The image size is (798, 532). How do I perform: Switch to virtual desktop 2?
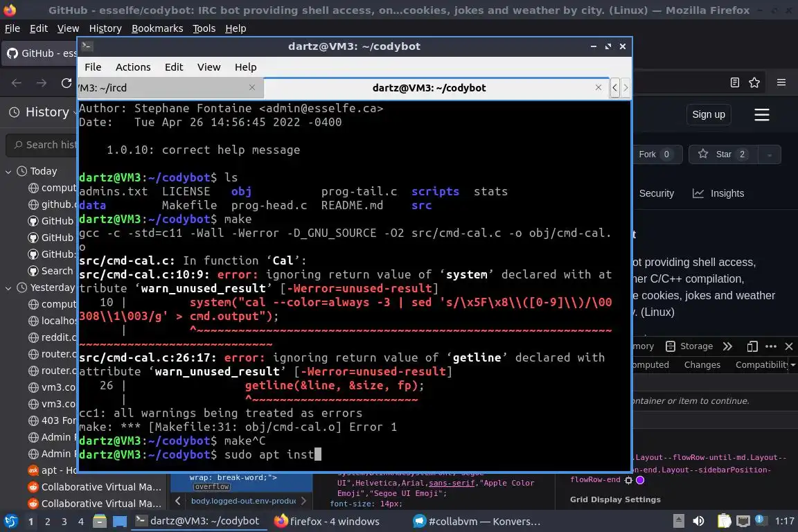pos(47,522)
